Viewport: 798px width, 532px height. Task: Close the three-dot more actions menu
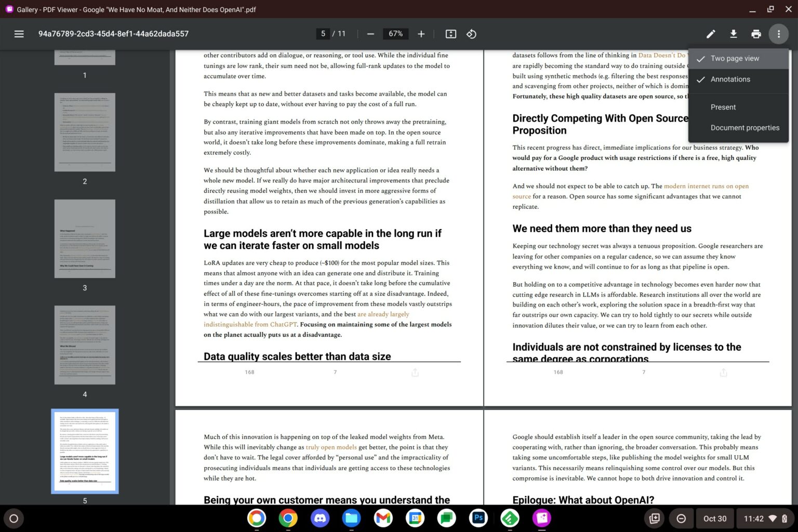point(778,34)
